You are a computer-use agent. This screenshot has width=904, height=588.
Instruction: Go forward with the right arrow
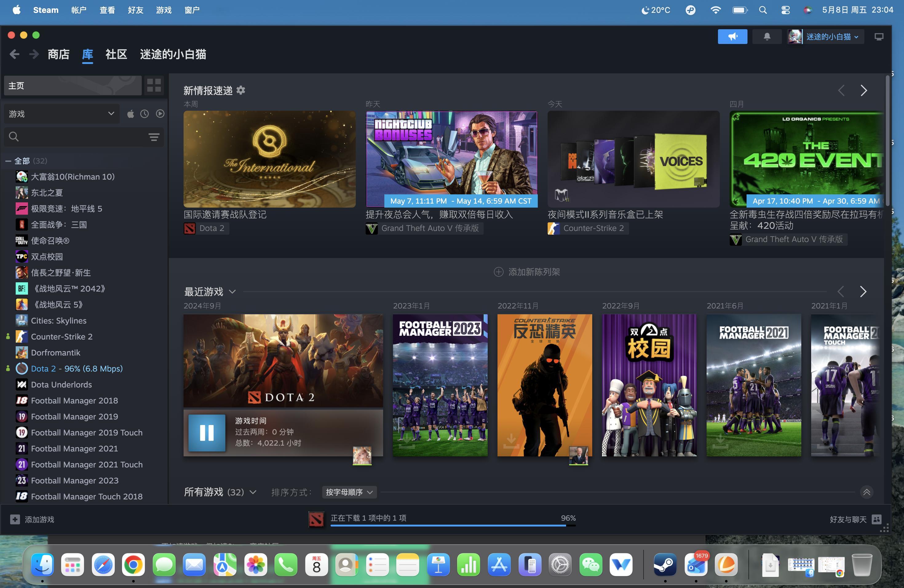[x=34, y=54]
